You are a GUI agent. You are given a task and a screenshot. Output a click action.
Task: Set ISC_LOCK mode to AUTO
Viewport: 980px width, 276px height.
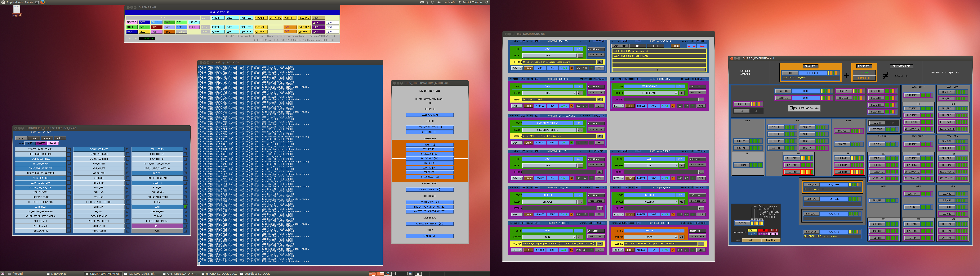(30, 143)
